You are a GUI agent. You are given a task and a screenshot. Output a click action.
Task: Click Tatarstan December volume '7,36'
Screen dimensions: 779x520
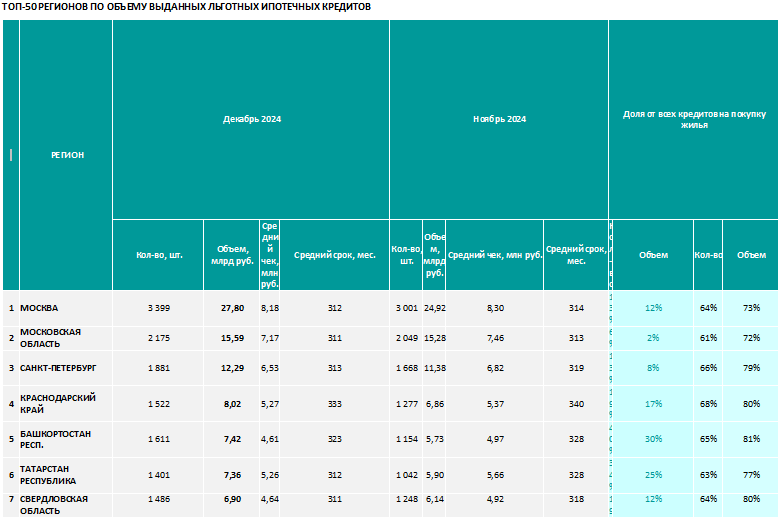[233, 475]
